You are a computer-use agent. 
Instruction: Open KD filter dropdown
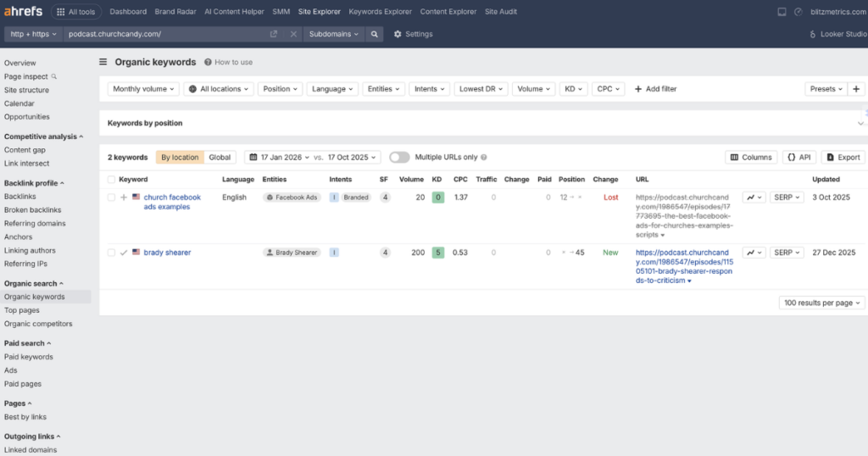pos(574,89)
